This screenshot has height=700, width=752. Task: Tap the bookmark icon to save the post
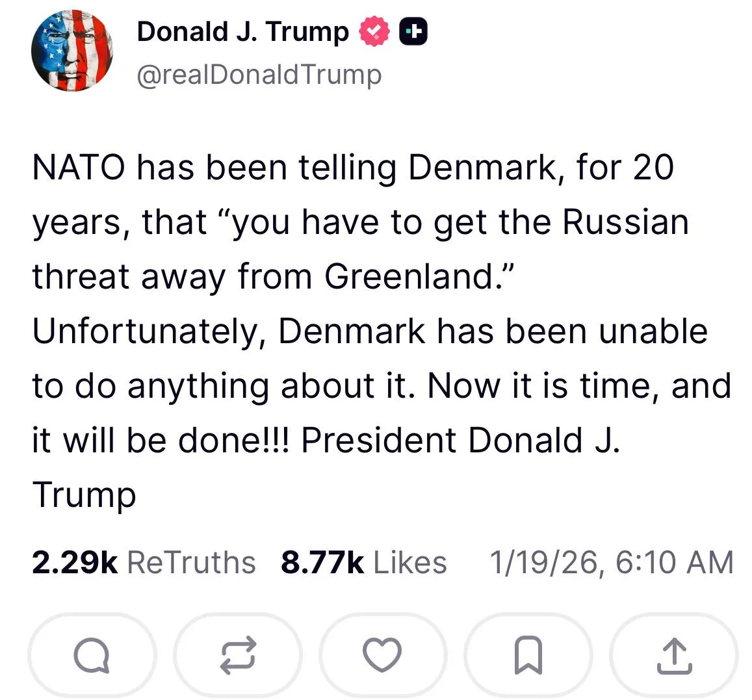coord(528,655)
